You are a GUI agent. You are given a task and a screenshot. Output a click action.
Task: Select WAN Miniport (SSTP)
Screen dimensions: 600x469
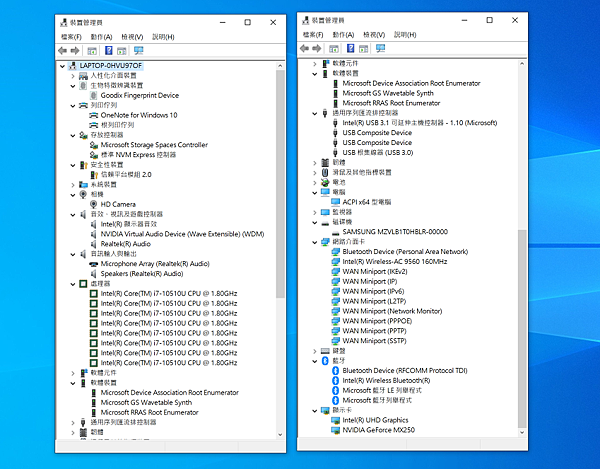pos(374,341)
